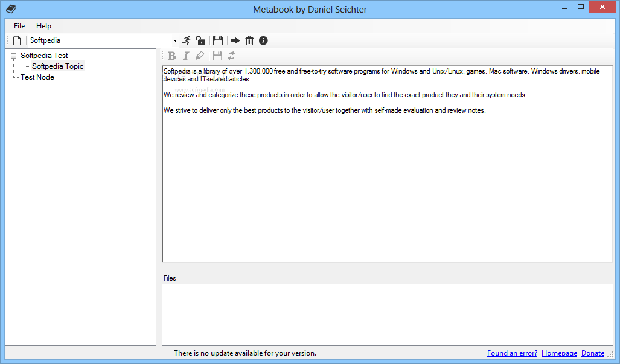Toggle bold formatting in editor toolbar

[172, 56]
